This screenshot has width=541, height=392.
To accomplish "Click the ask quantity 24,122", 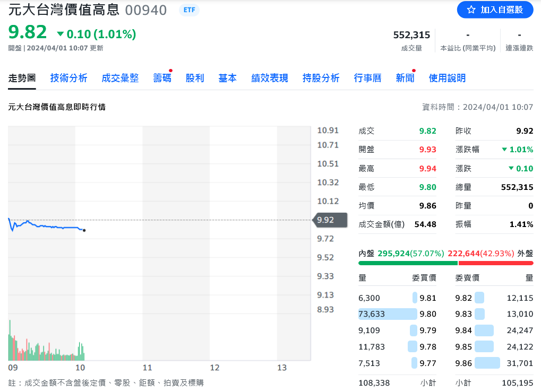I will (520, 347).
